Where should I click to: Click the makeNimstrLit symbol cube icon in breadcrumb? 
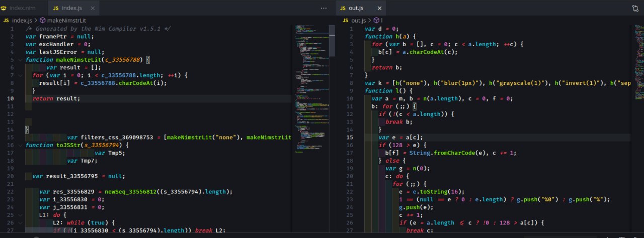[43, 21]
